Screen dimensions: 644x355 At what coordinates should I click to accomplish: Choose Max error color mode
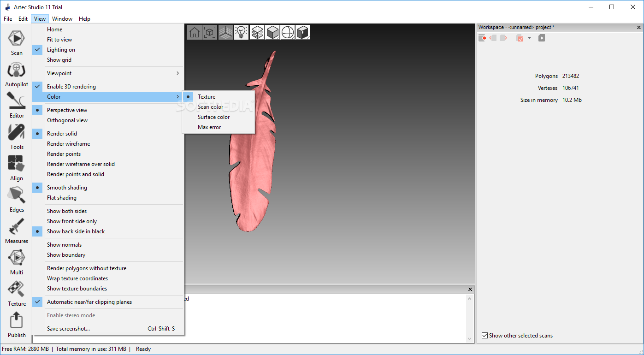pyautogui.click(x=219, y=127)
